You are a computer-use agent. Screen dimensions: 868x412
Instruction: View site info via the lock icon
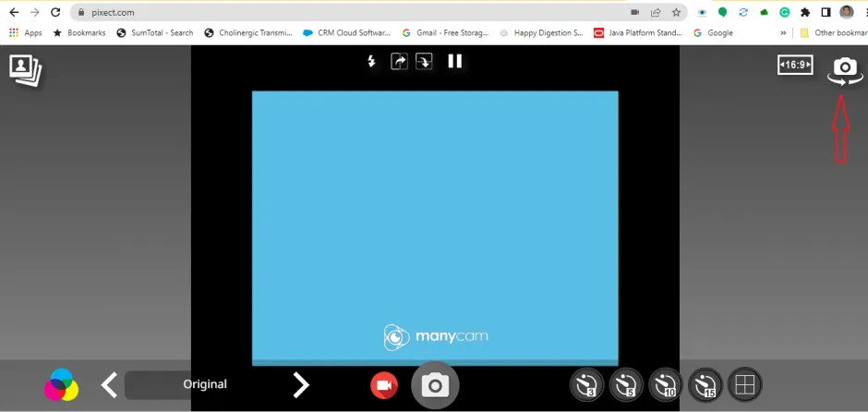81,12
